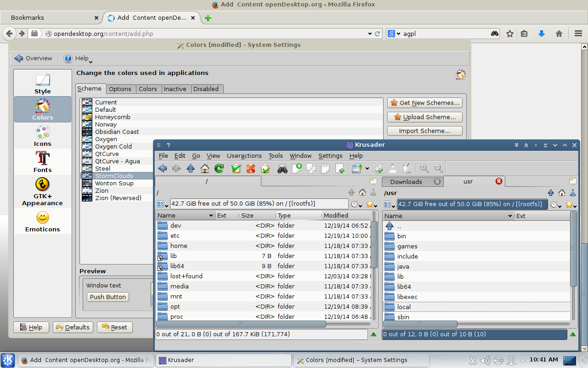This screenshot has width=588, height=368.
Task: Click right panel's blue up-arrow icon
Action: point(551,193)
